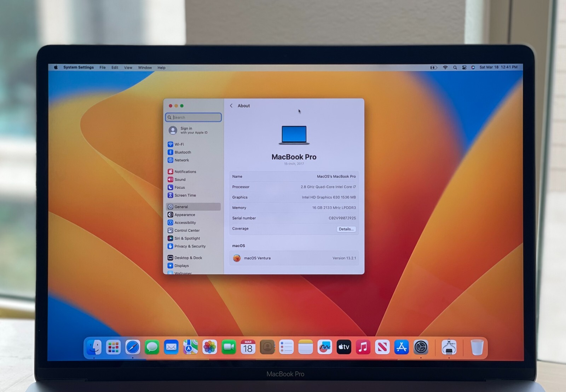Open Photos app in Dock

pyautogui.click(x=209, y=347)
